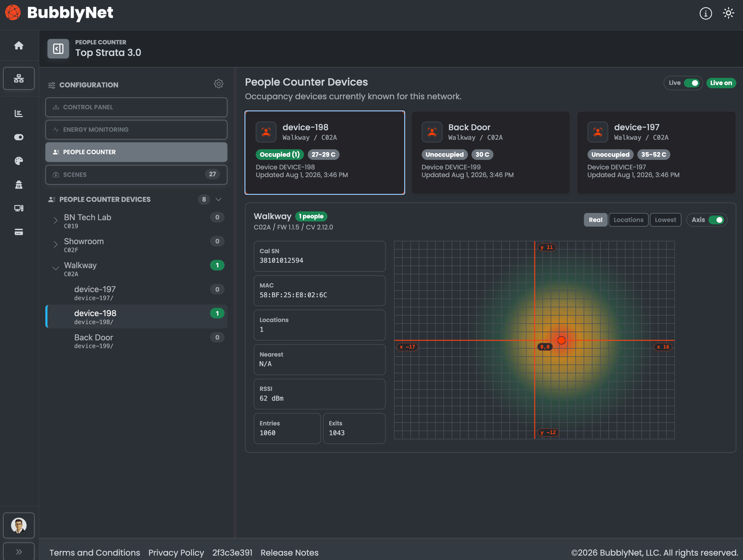
Task: Go to Home in the sidebar
Action: click(x=19, y=45)
